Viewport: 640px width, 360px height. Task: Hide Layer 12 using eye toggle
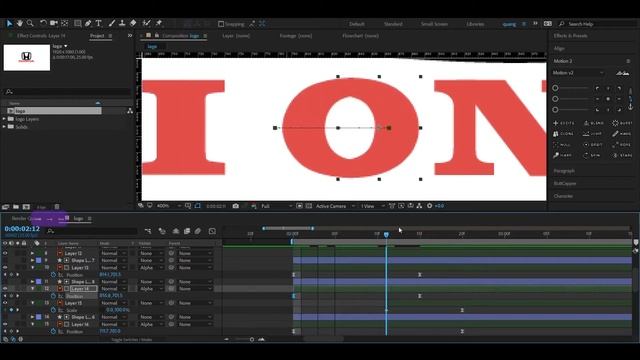tap(5, 253)
